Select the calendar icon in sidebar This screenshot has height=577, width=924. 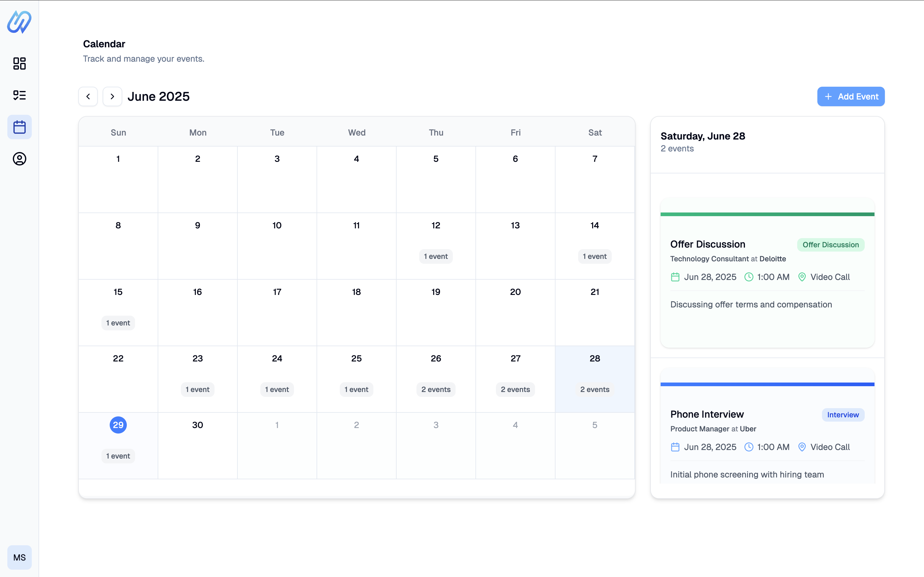click(x=20, y=127)
